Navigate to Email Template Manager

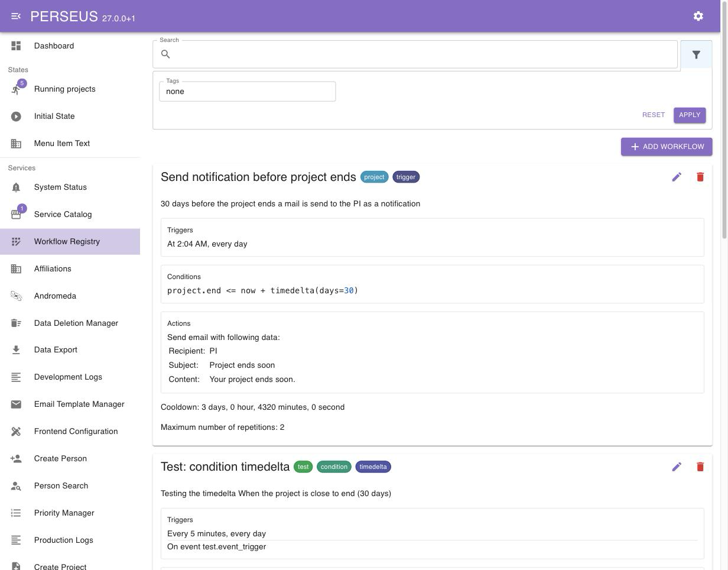pos(70,404)
